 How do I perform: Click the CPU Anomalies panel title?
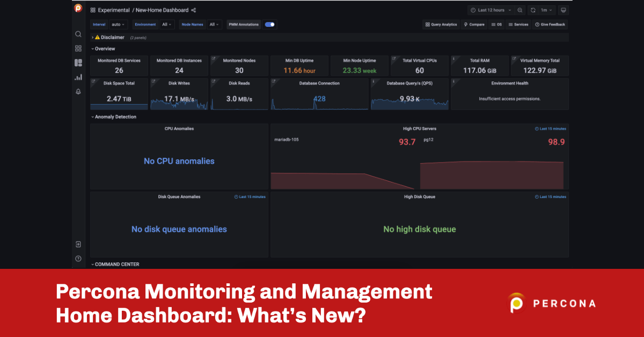[x=179, y=129]
